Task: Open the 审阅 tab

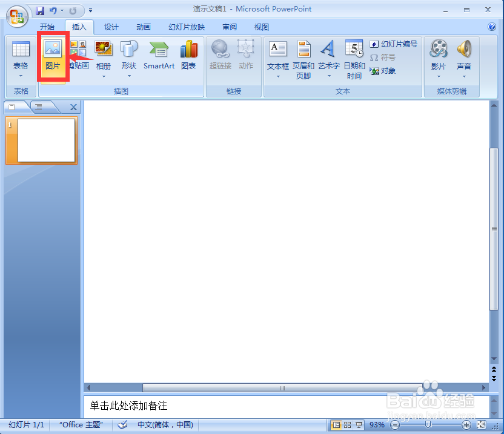Action: [230, 27]
